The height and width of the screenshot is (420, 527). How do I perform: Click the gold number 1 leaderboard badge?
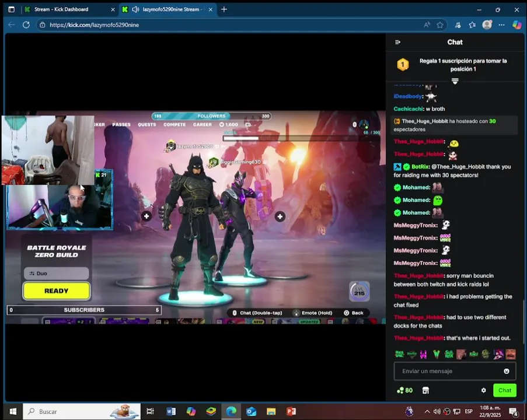[x=403, y=65]
